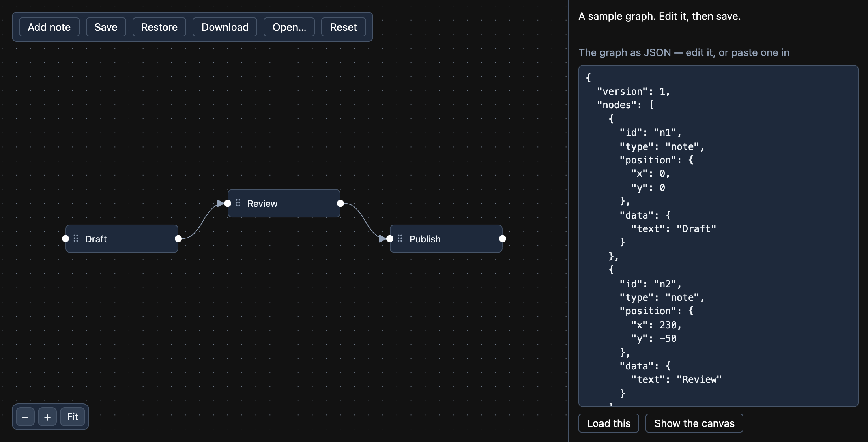The width and height of the screenshot is (868, 442).
Task: Fit the graph to view
Action: (x=73, y=417)
